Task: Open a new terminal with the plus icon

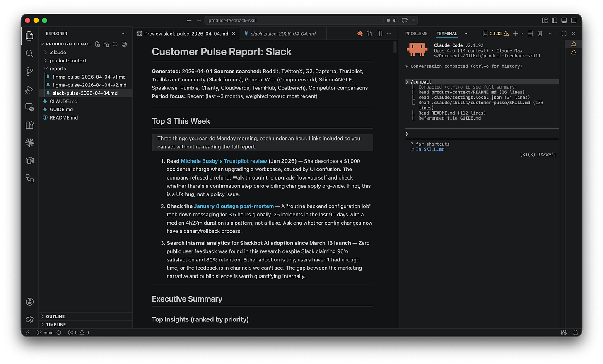Action: coord(515,34)
